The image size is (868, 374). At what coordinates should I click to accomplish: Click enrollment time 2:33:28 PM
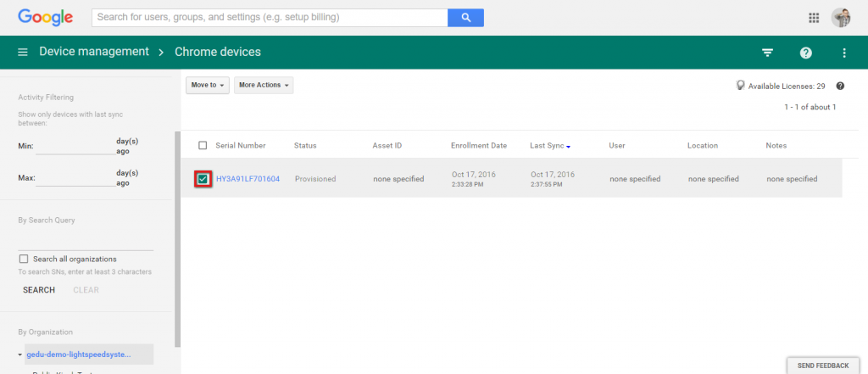[467, 184]
